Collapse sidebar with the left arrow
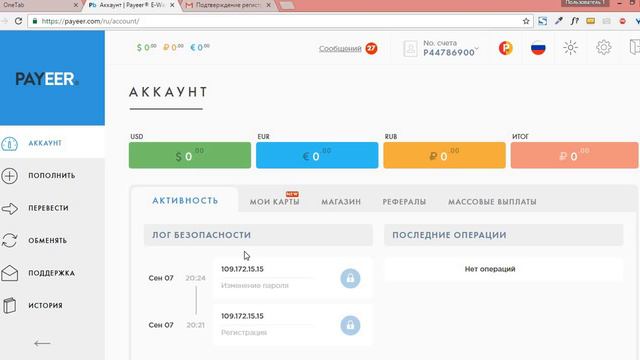This screenshot has width=640, height=360. click(42, 344)
